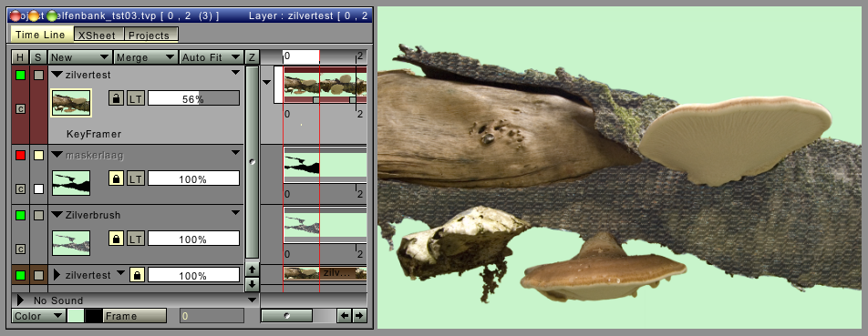The width and height of the screenshot is (868, 336).
Task: Click the S header button
Action: 38,57
